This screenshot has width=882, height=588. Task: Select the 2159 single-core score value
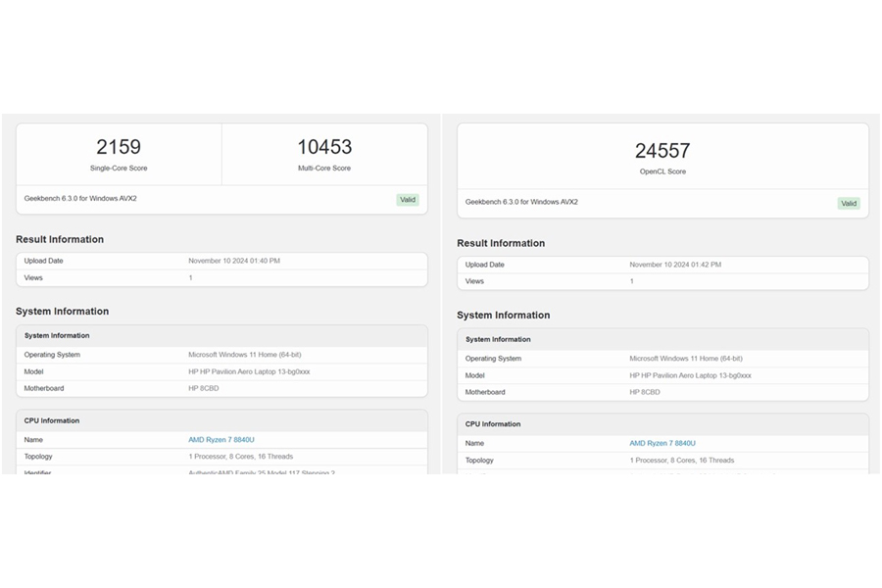tap(119, 147)
